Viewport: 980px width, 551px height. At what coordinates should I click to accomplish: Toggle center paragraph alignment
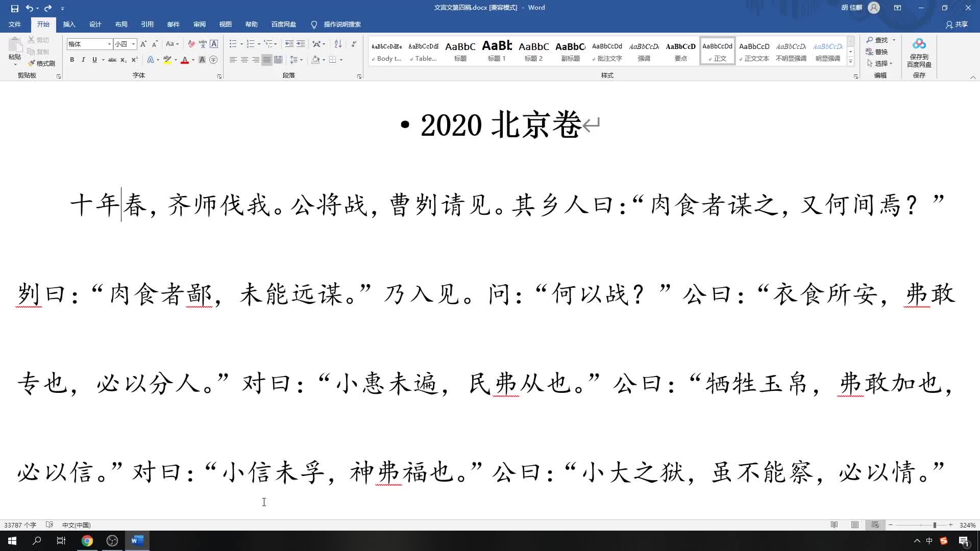point(244,60)
